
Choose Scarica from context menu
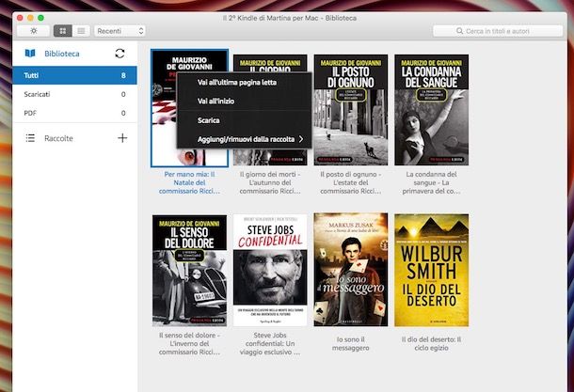(244, 120)
